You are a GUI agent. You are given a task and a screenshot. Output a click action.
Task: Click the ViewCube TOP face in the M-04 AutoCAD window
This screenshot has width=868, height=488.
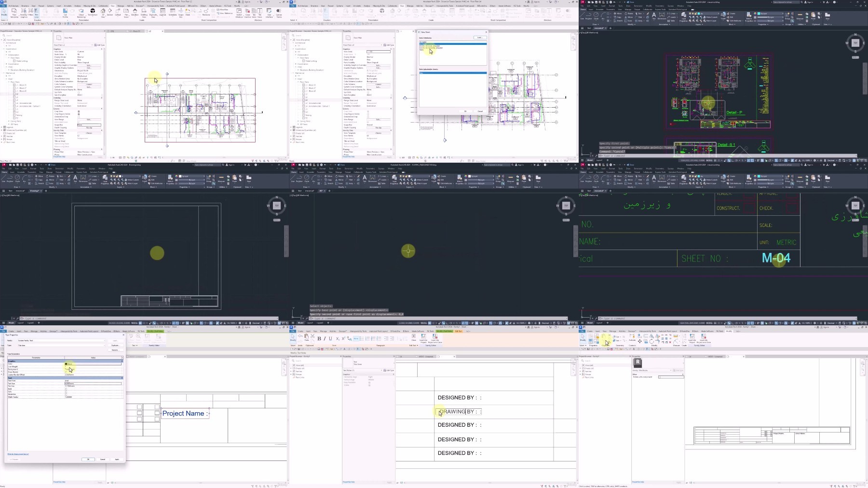[x=855, y=206]
